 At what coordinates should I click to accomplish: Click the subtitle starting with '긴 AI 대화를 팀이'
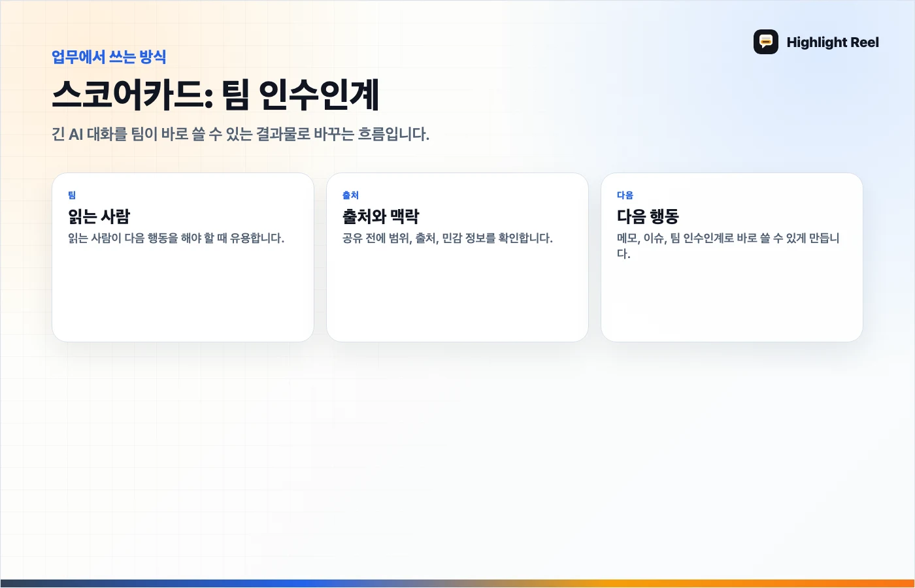241,134
